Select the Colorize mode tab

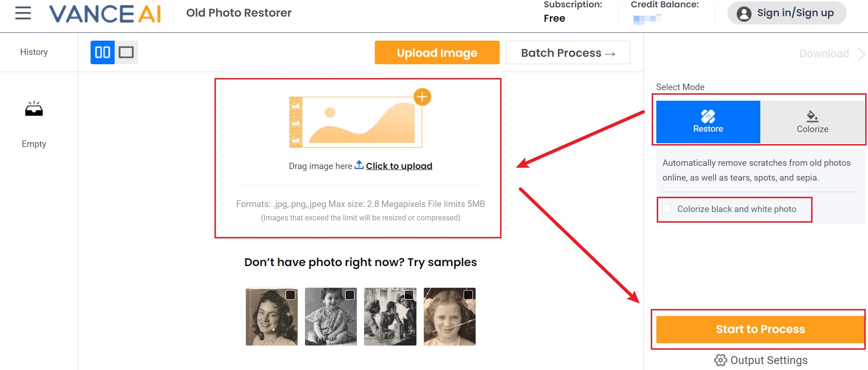(812, 122)
